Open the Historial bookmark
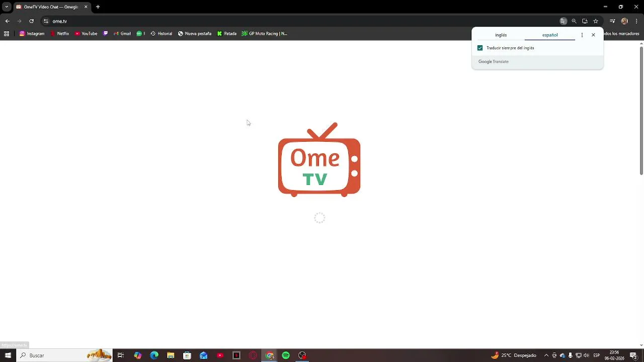This screenshot has height=362, width=644. tap(161, 34)
